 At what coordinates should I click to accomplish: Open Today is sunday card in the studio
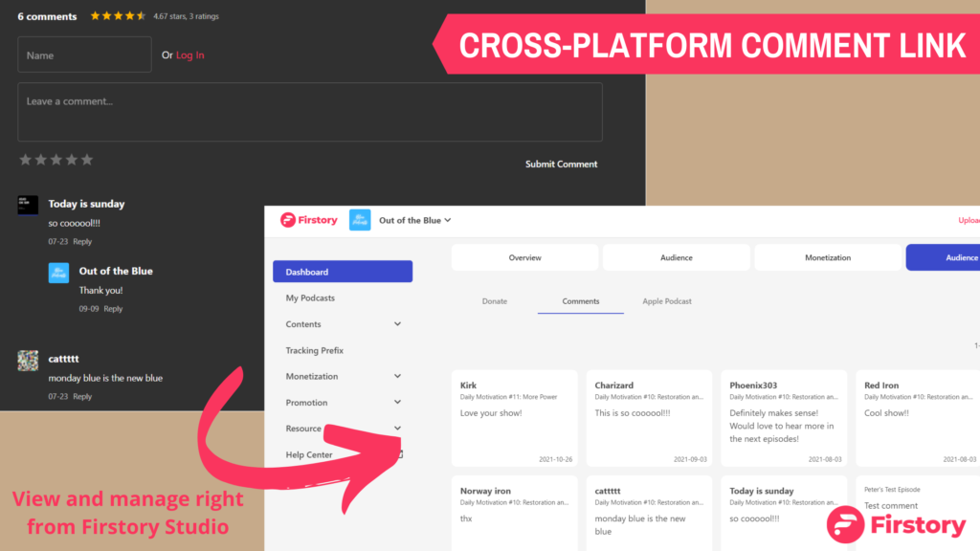pos(784,514)
